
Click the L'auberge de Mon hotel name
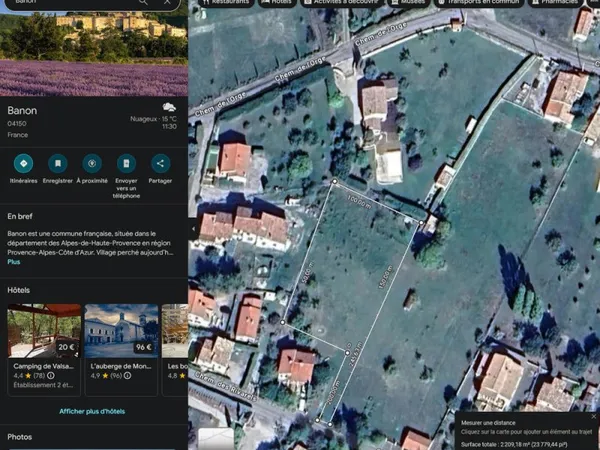[x=121, y=366]
